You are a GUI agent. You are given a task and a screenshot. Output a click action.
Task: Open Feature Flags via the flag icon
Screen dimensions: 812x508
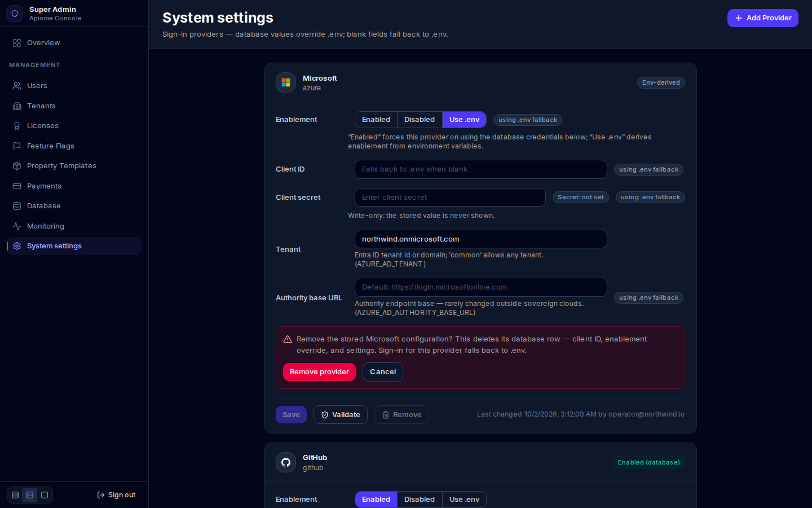click(x=17, y=146)
